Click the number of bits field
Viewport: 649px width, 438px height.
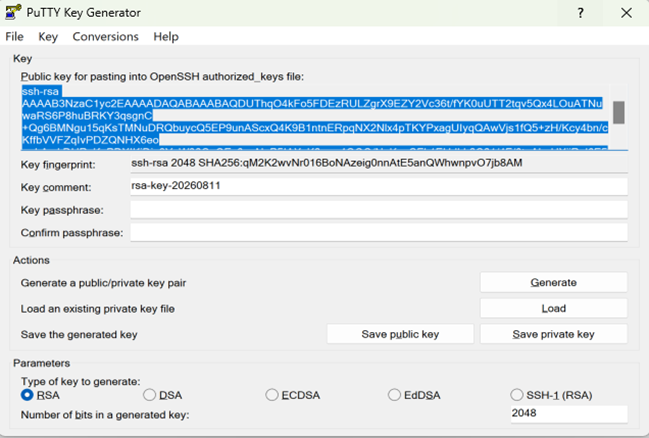pyautogui.click(x=569, y=414)
